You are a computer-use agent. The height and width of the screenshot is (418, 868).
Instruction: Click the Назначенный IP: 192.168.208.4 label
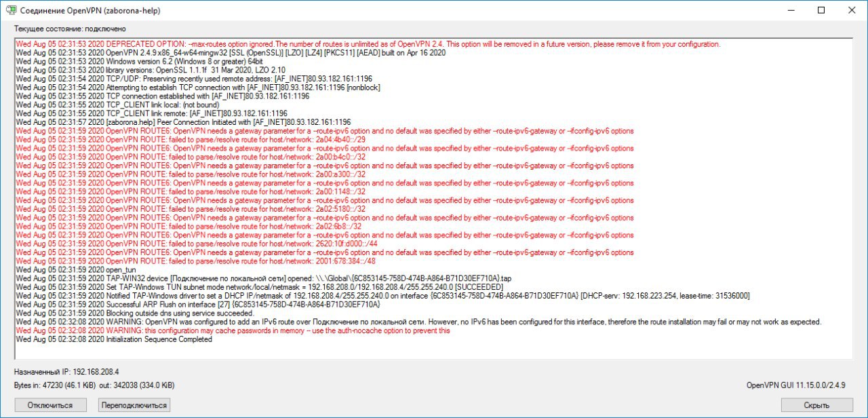pos(66,372)
